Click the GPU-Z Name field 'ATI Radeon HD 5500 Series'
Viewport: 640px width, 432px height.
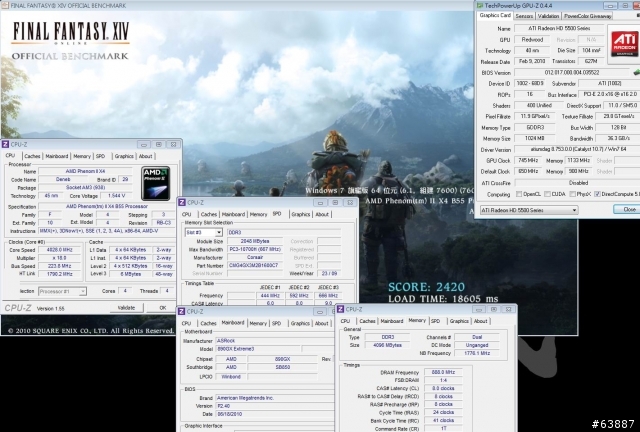tap(559, 28)
